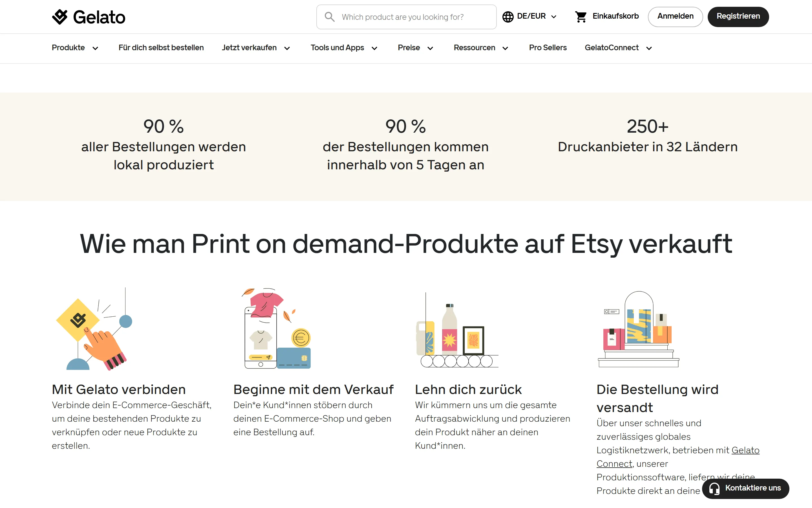Click the heading 'Wie man Print on demand-Produkte auf Etsy verkauft'
The image size is (812, 508).
pos(406,244)
